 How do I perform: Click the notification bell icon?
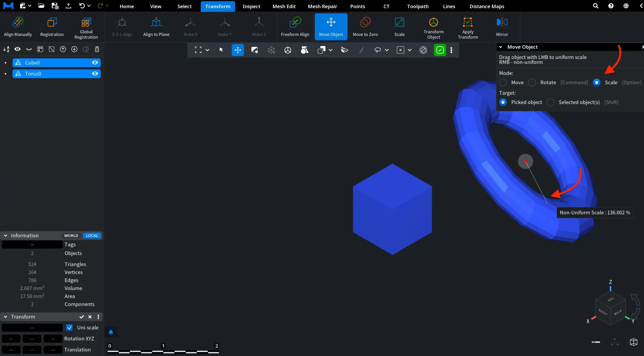(111, 332)
